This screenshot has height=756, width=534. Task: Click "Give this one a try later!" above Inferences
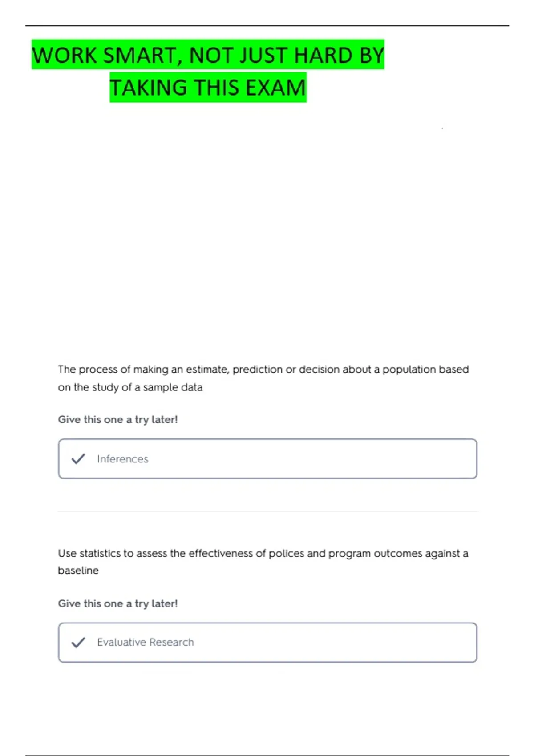pyautogui.click(x=118, y=420)
